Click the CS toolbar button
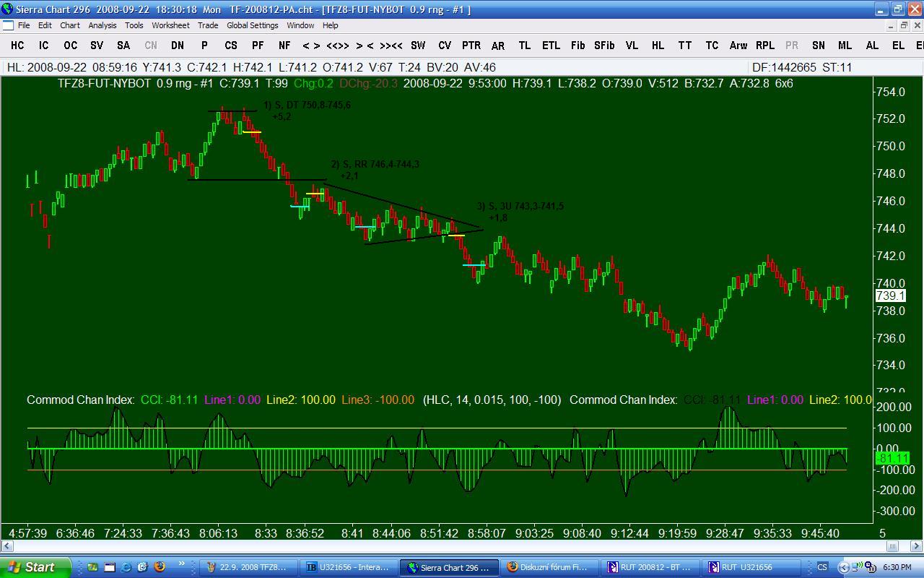Viewport: 924px width, 578px height. coord(231,46)
